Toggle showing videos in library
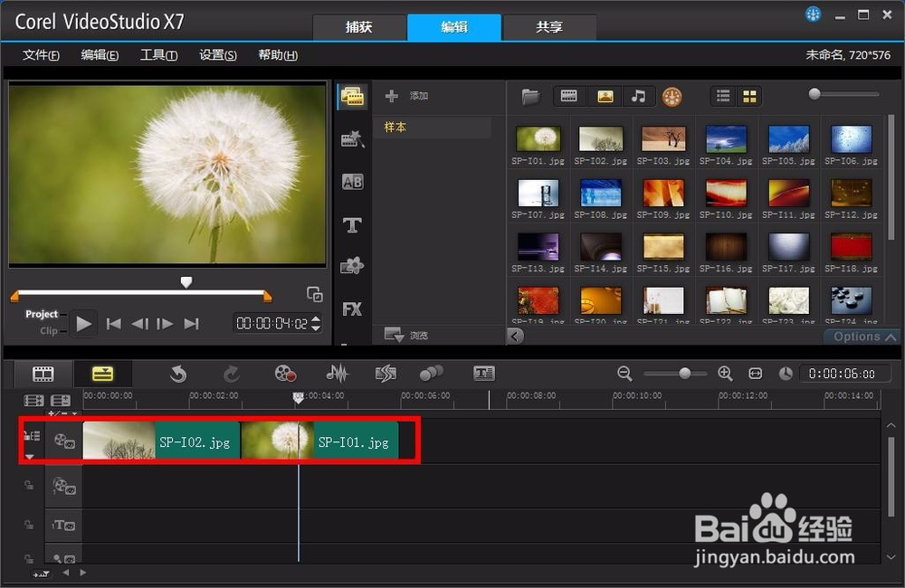905x588 pixels. pyautogui.click(x=569, y=96)
